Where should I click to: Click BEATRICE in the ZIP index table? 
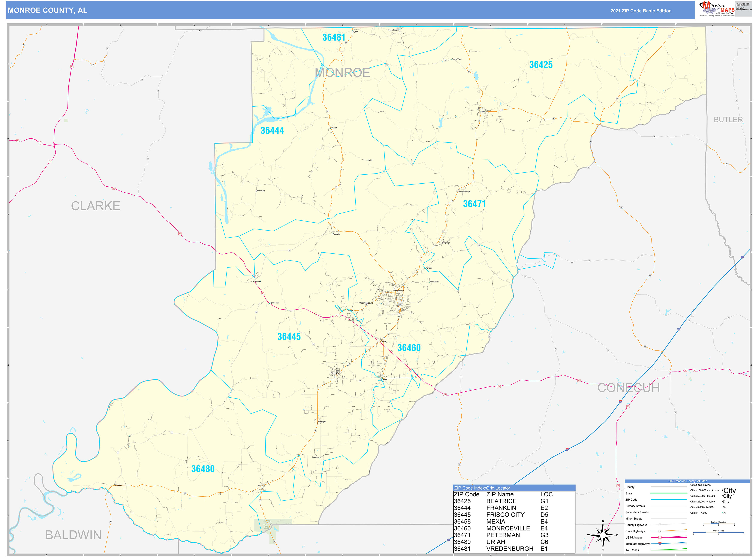[501, 501]
